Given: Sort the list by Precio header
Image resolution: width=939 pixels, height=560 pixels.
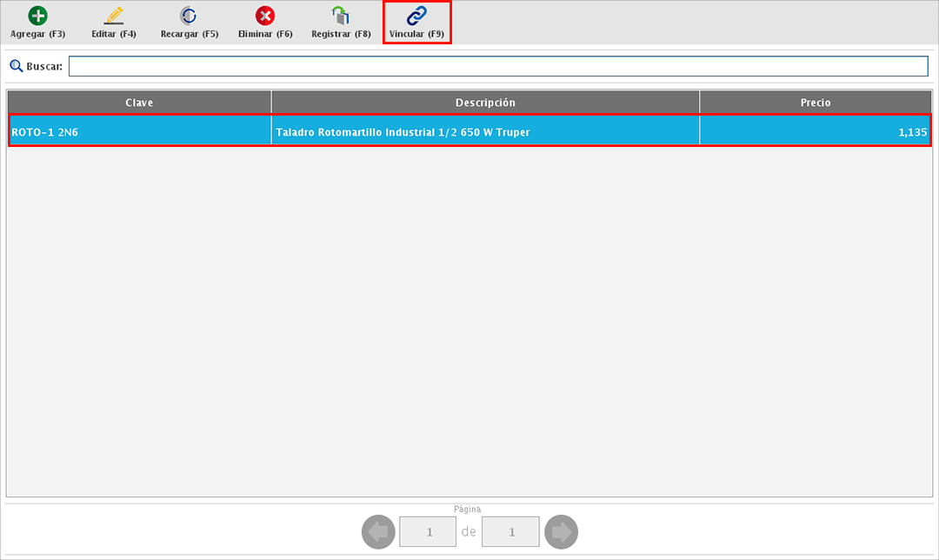Looking at the screenshot, I should point(815,103).
